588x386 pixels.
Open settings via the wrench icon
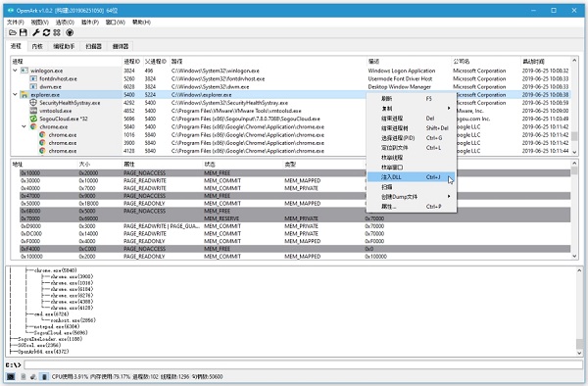pos(35,32)
